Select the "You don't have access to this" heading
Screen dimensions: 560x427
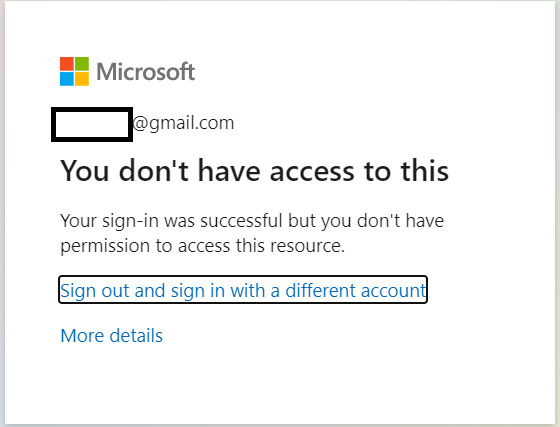tap(254, 171)
